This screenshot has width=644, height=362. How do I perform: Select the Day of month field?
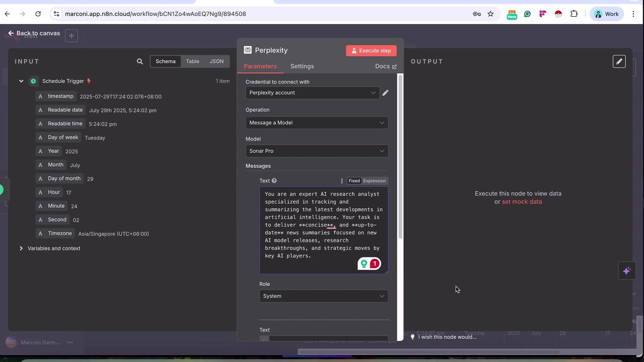click(x=60, y=179)
